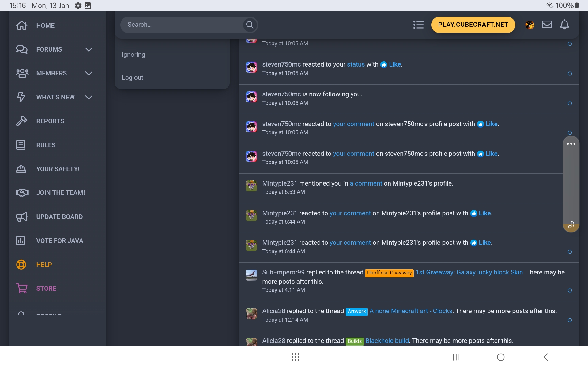Click the HELP lifebuoy icon
Viewport: 588px width, 368px height.
coord(21,265)
